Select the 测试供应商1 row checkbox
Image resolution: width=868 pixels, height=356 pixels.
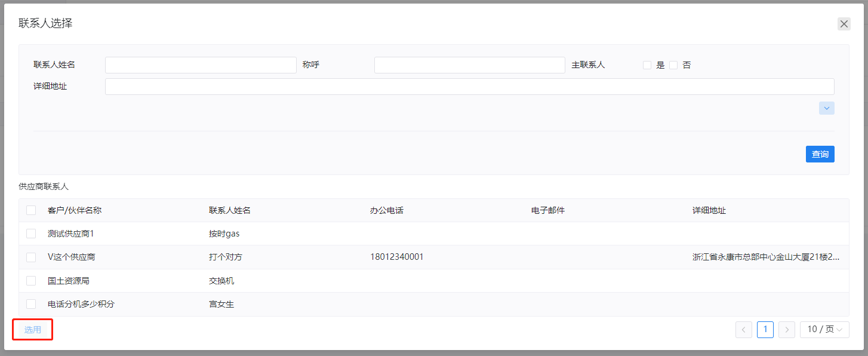pyautogui.click(x=31, y=234)
